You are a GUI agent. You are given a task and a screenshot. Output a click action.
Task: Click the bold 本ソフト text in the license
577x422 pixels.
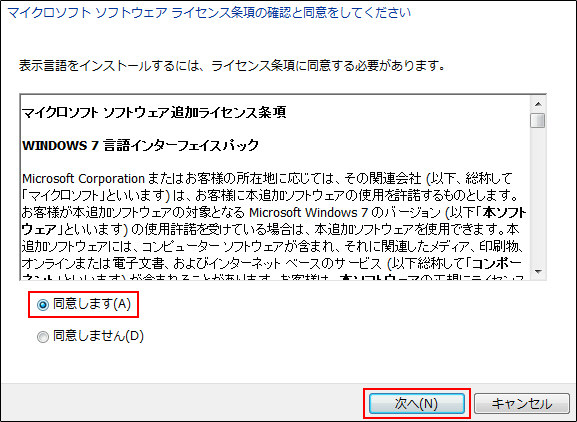coord(504,213)
